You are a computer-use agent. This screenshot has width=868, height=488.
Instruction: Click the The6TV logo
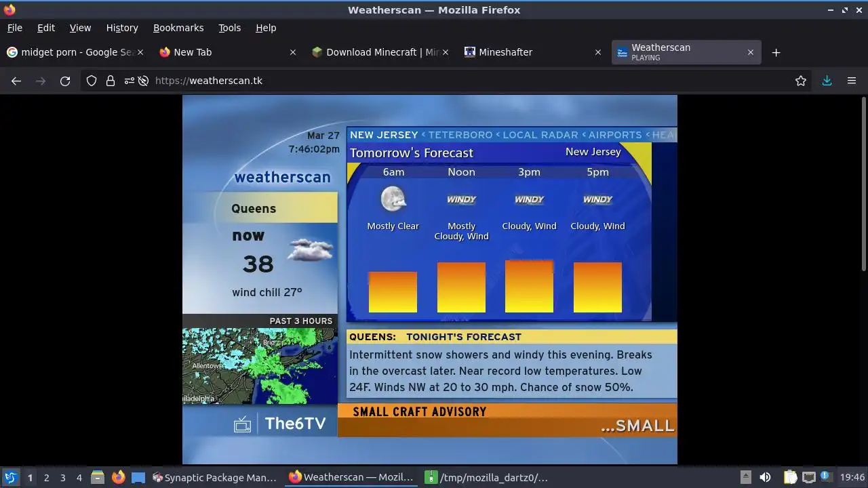click(280, 424)
